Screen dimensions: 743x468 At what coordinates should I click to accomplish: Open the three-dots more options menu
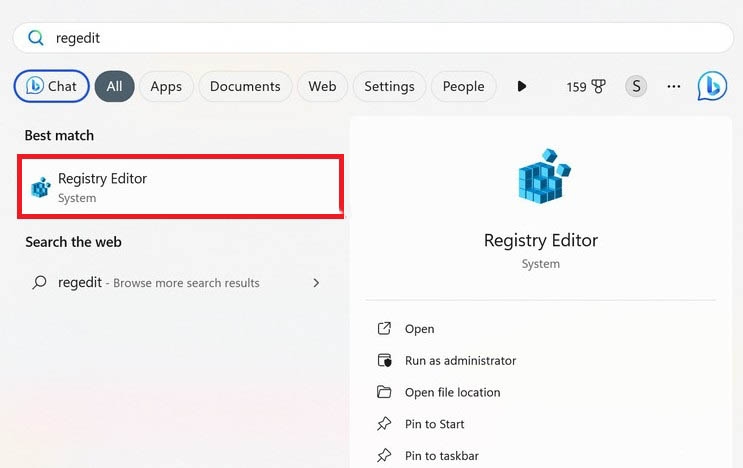(674, 86)
